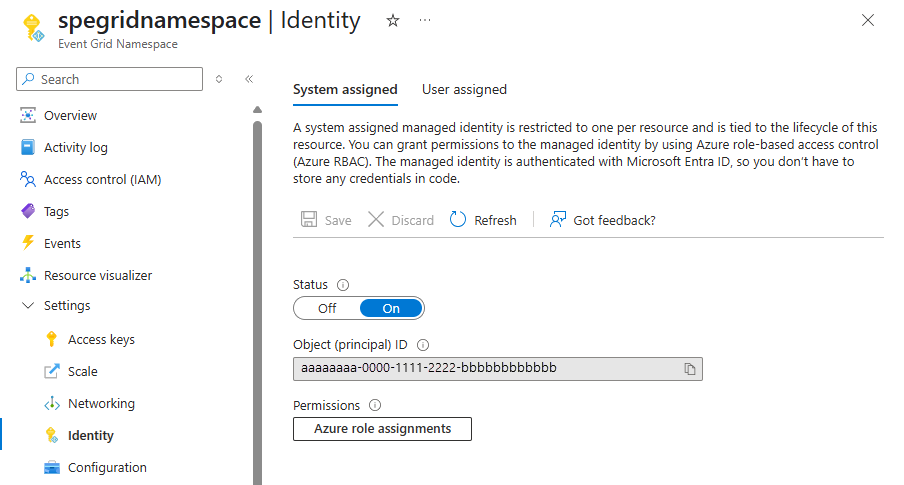Open the more options ellipsis
The width and height of the screenshot is (904, 485).
pos(425,21)
